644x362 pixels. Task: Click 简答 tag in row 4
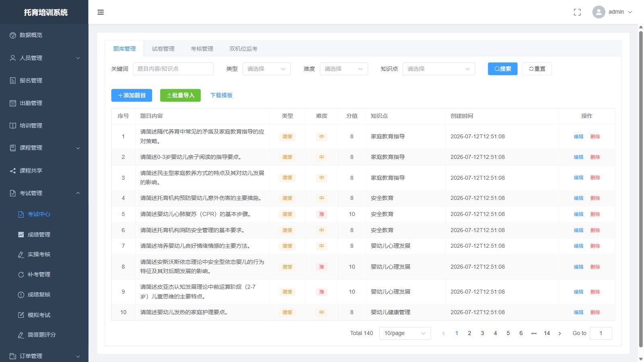coord(287,198)
